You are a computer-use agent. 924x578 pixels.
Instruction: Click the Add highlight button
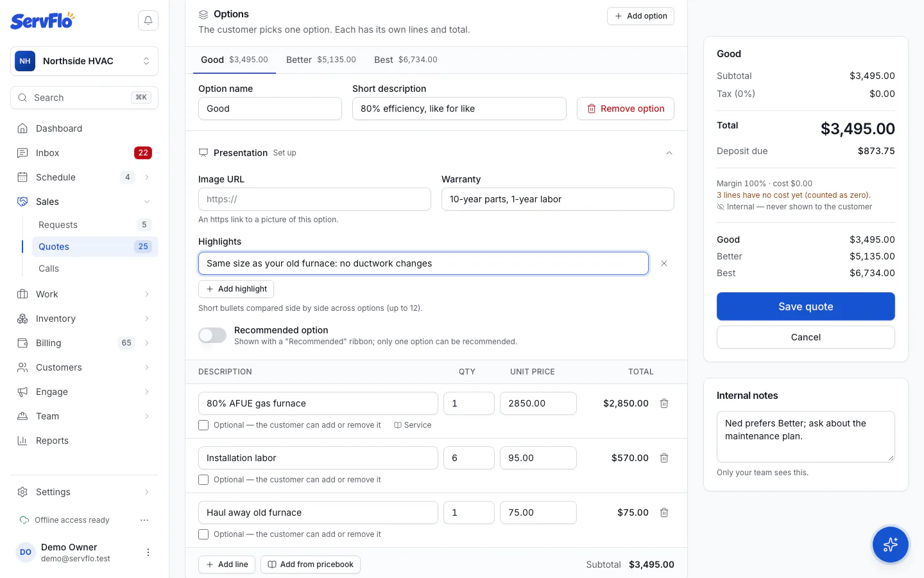[236, 289]
